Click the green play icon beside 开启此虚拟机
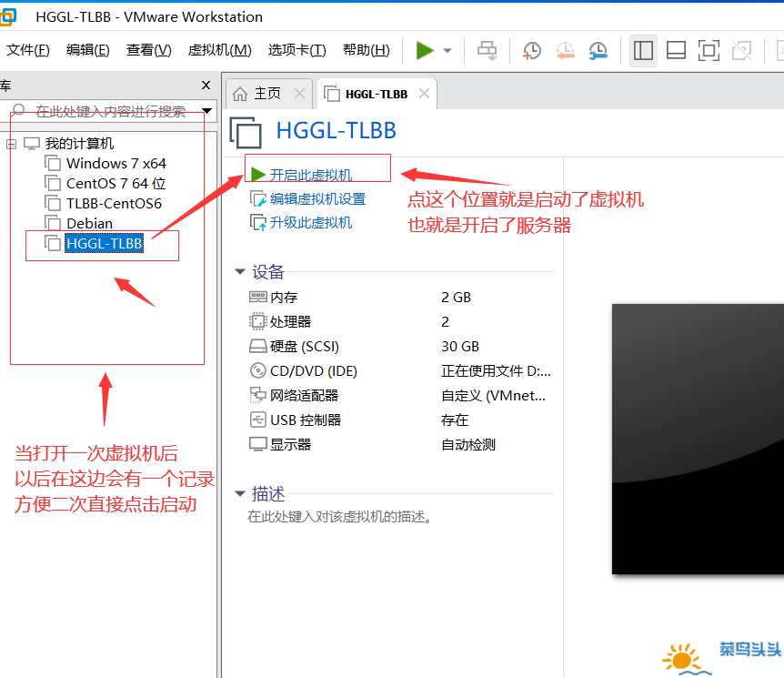This screenshot has width=784, height=678. click(258, 175)
